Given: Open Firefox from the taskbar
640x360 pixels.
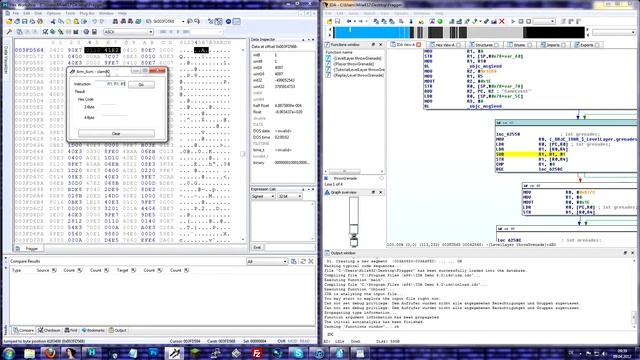Looking at the screenshot, I should coord(50,353).
